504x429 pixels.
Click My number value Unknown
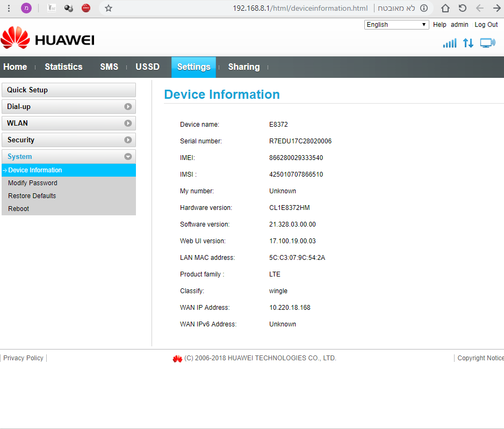tap(282, 191)
